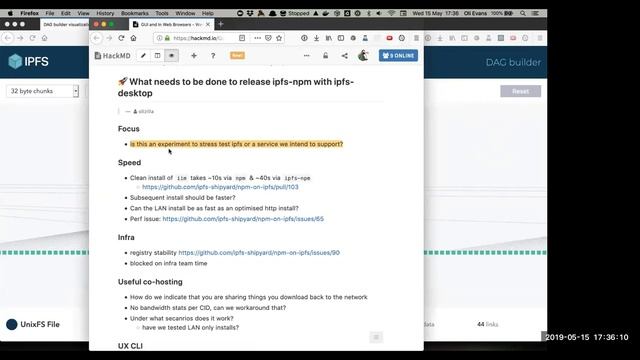Open the Apple menu
This screenshot has width=640, height=360.
click(x=10, y=13)
